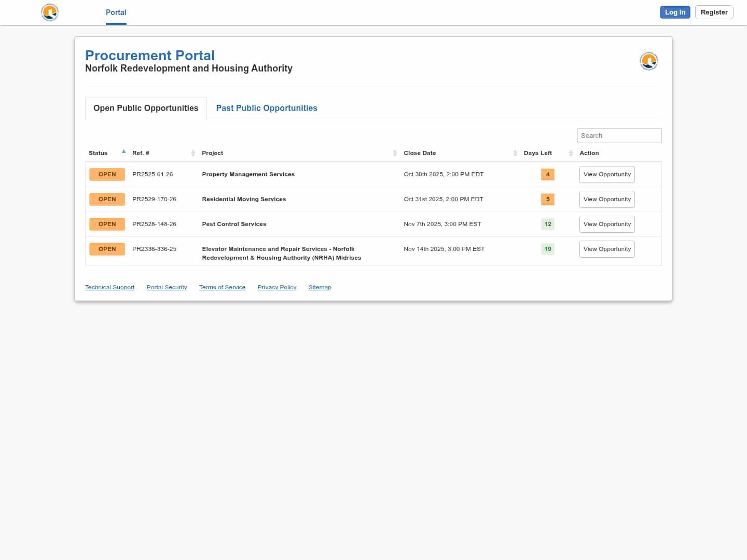Open the Portal navigation tab
747x560 pixels.
(x=116, y=12)
